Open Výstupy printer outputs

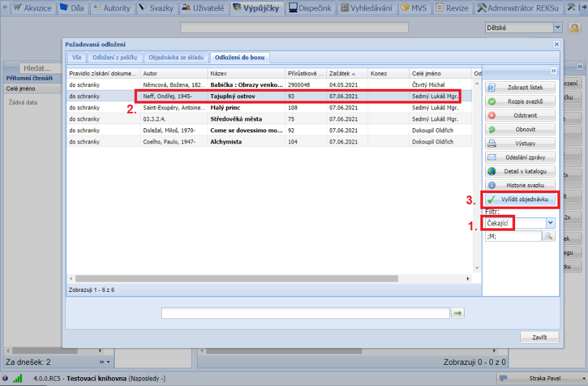point(520,143)
